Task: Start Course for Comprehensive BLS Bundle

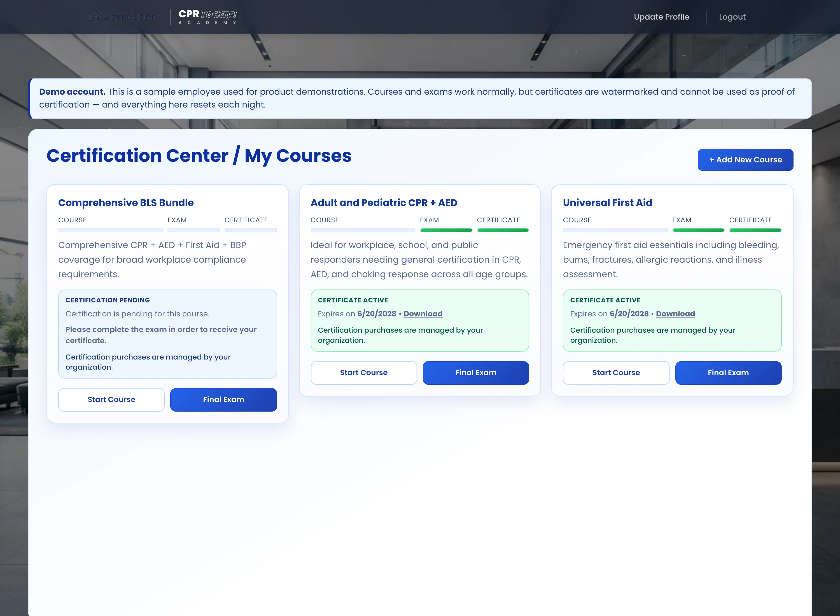Action: (111, 399)
